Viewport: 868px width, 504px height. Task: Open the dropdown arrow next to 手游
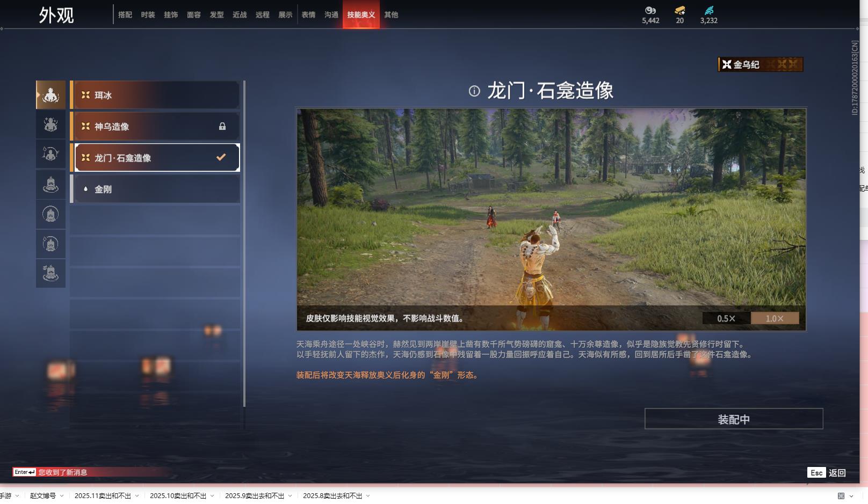17,496
